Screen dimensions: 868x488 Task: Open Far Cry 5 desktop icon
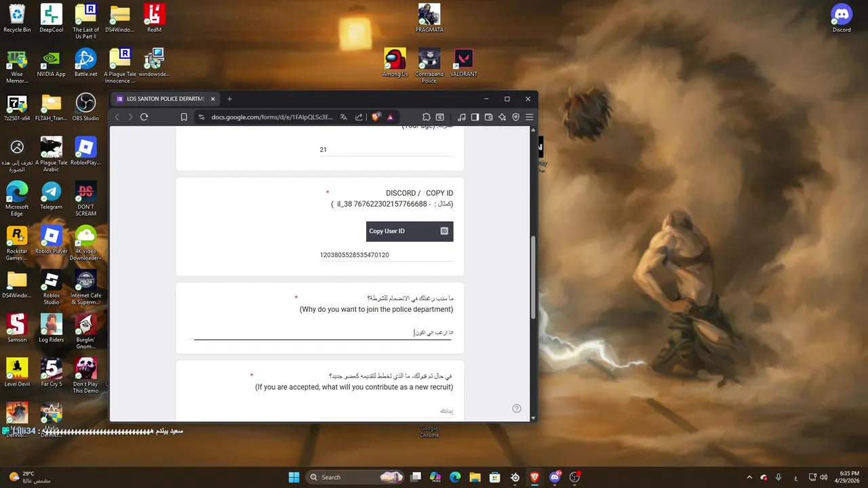52,372
